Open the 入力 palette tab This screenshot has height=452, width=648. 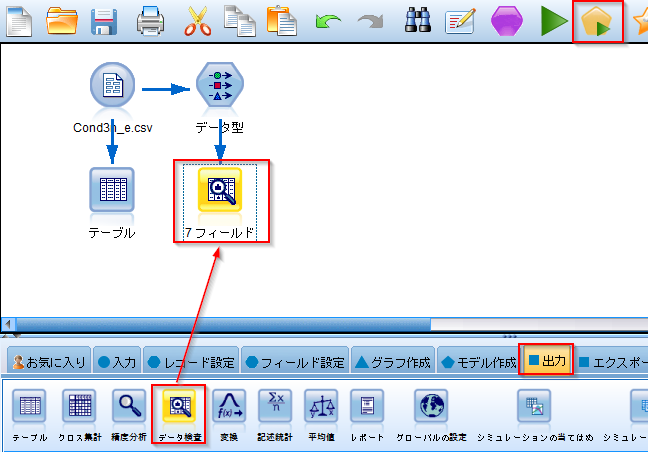pyautogui.click(x=117, y=362)
